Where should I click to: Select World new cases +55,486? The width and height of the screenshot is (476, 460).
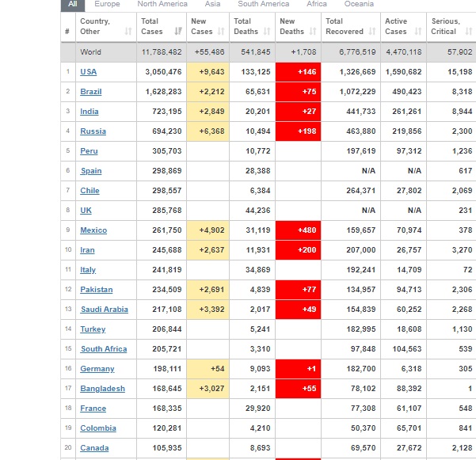coord(209,52)
